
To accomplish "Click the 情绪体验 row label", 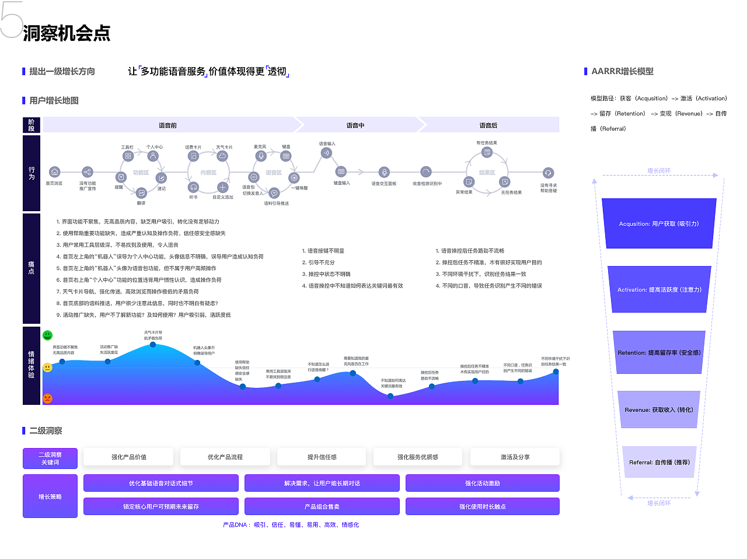I will pos(32,365).
